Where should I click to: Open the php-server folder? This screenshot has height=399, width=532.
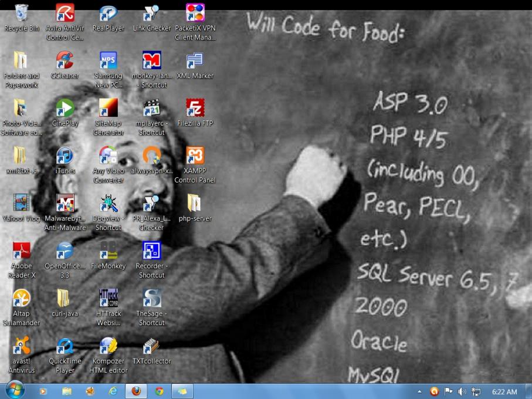195,203
